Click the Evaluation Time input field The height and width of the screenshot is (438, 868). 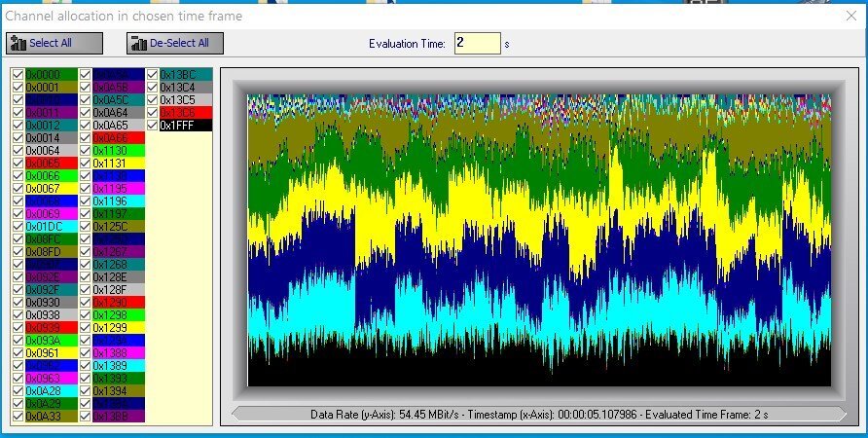click(477, 44)
